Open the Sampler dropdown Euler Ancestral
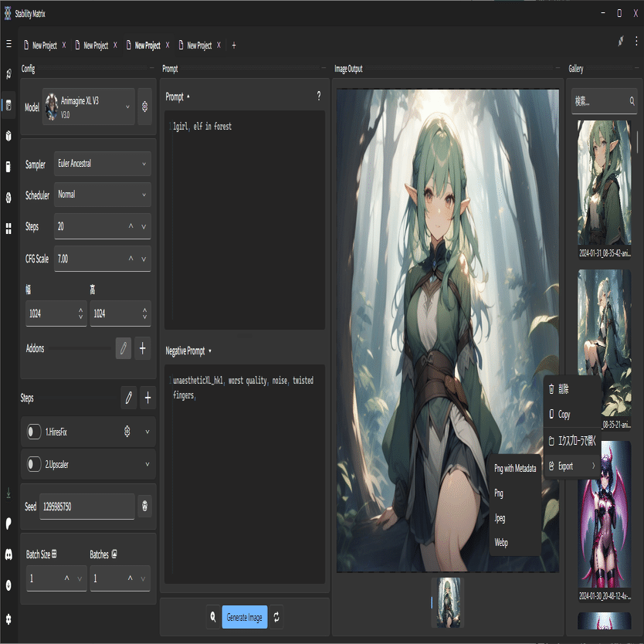The width and height of the screenshot is (644, 644). click(x=102, y=164)
